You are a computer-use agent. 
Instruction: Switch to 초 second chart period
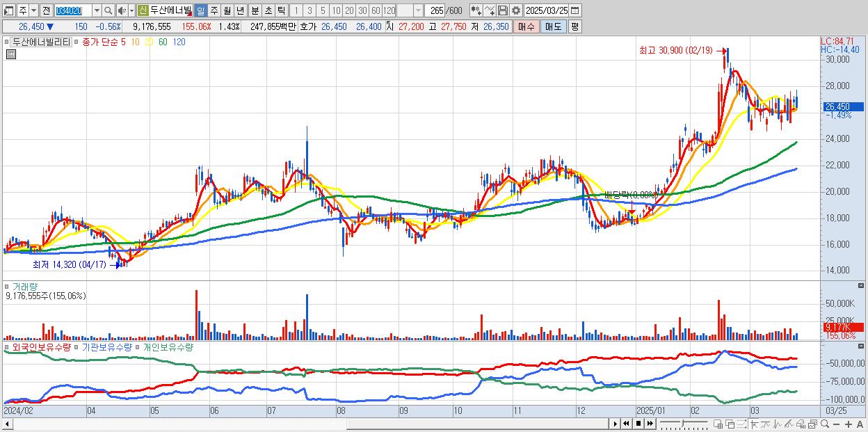(x=268, y=10)
